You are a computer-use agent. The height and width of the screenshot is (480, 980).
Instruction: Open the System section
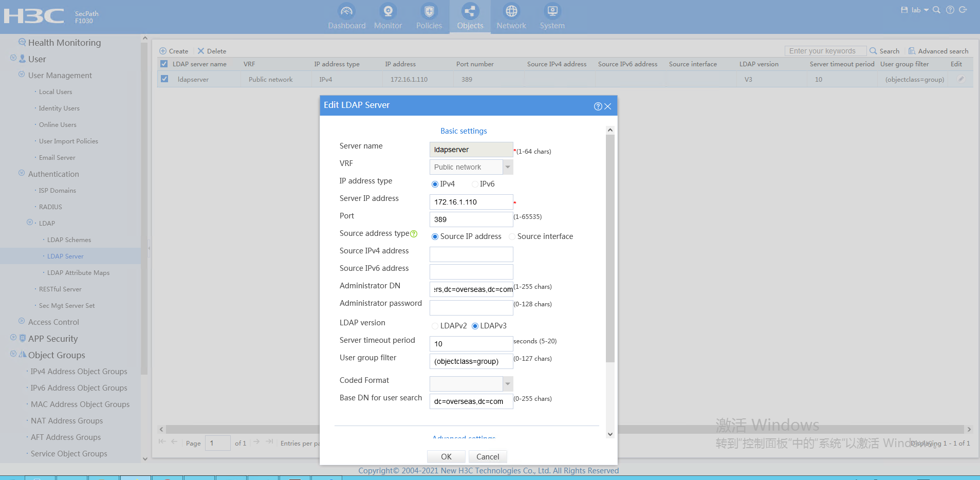tap(552, 17)
